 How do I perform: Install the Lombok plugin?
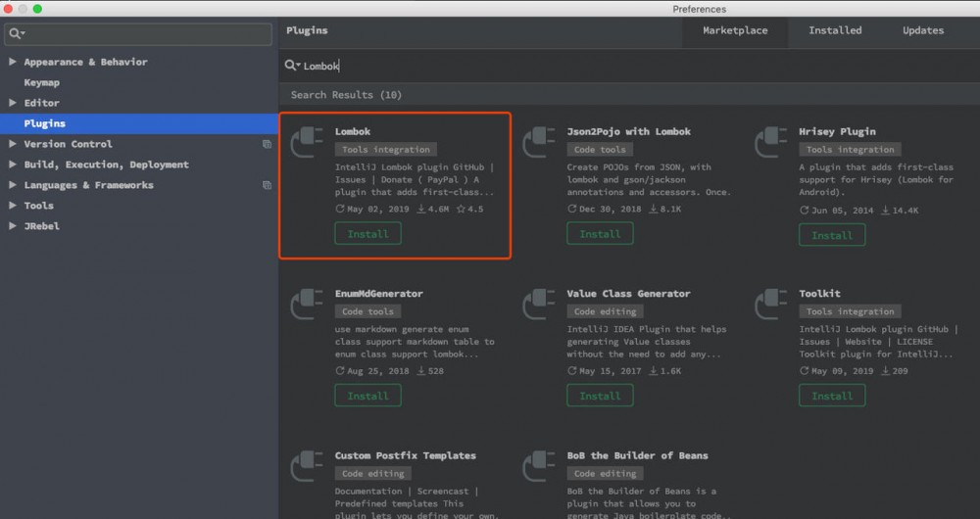point(368,234)
